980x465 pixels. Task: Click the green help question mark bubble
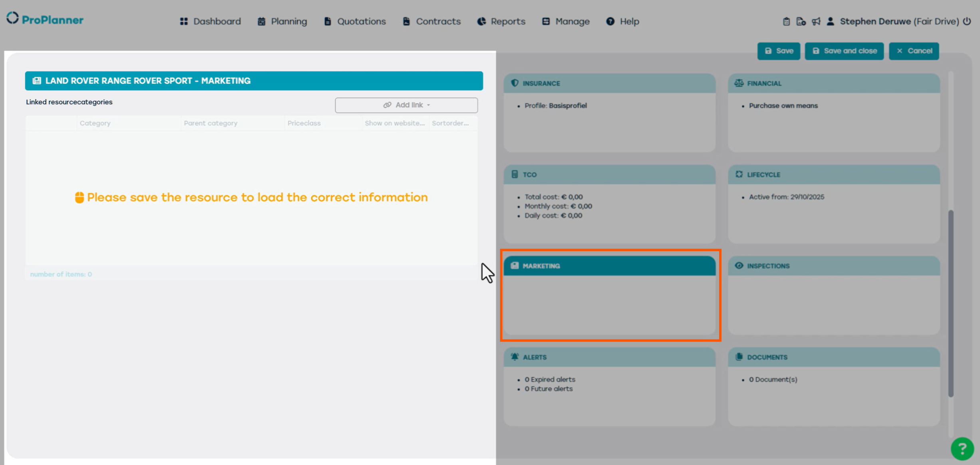962,449
